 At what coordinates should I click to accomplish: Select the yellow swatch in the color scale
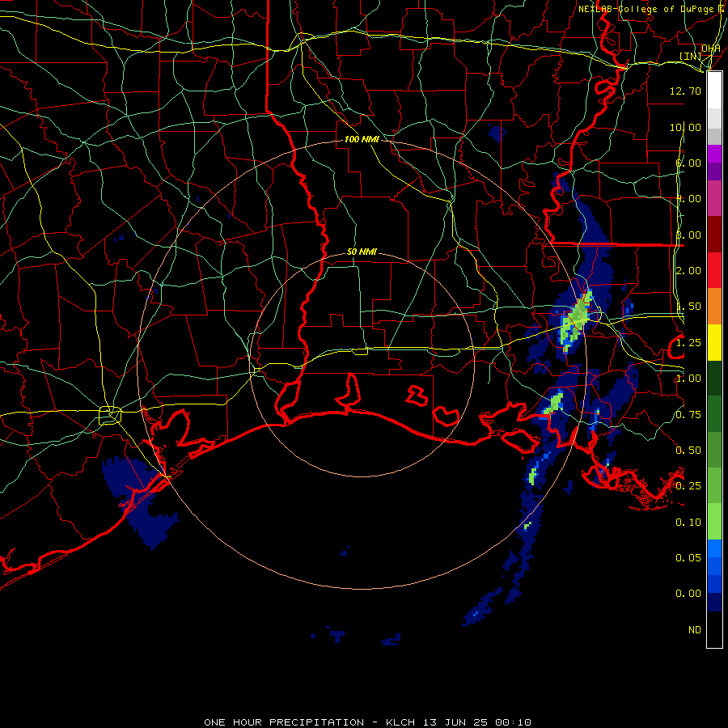point(714,342)
